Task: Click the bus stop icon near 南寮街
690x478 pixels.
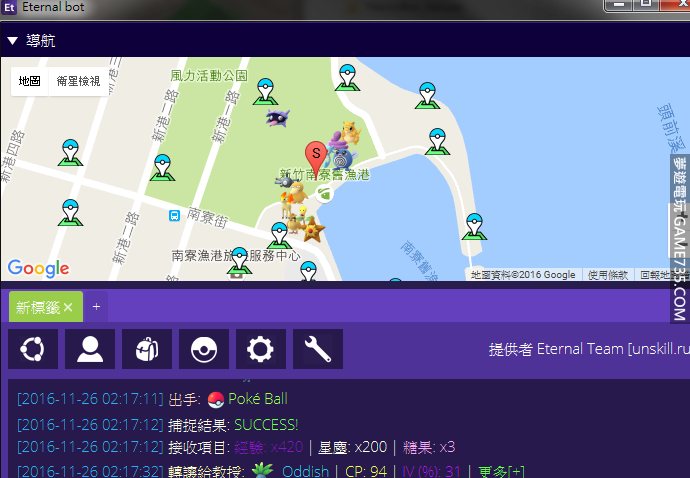Action: click(174, 216)
